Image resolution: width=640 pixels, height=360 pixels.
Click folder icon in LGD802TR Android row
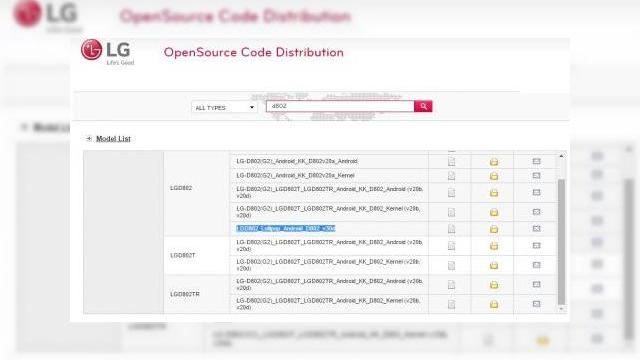pos(494,284)
